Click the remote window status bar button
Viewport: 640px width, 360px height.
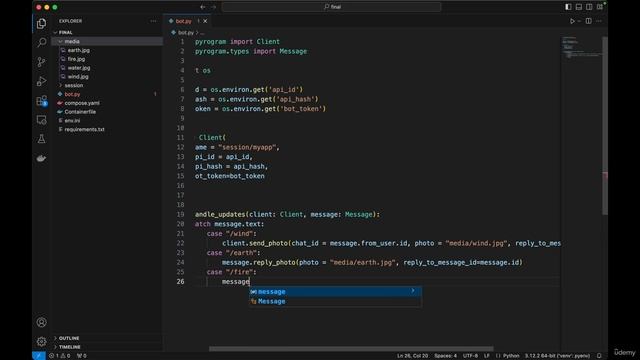39,356
